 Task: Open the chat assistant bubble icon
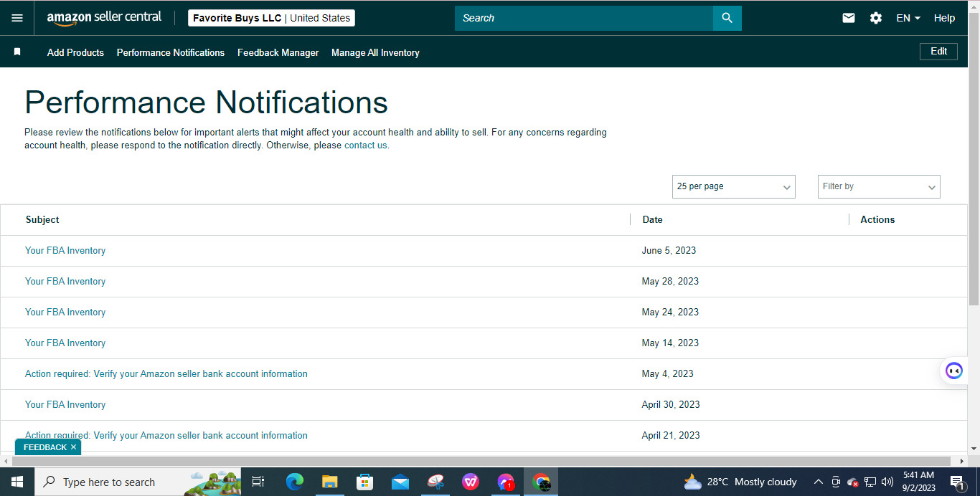coord(953,371)
